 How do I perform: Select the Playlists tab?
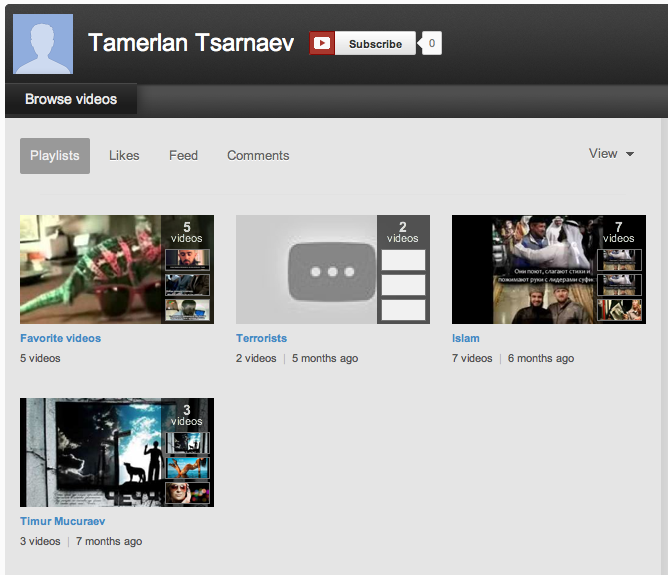(55, 155)
